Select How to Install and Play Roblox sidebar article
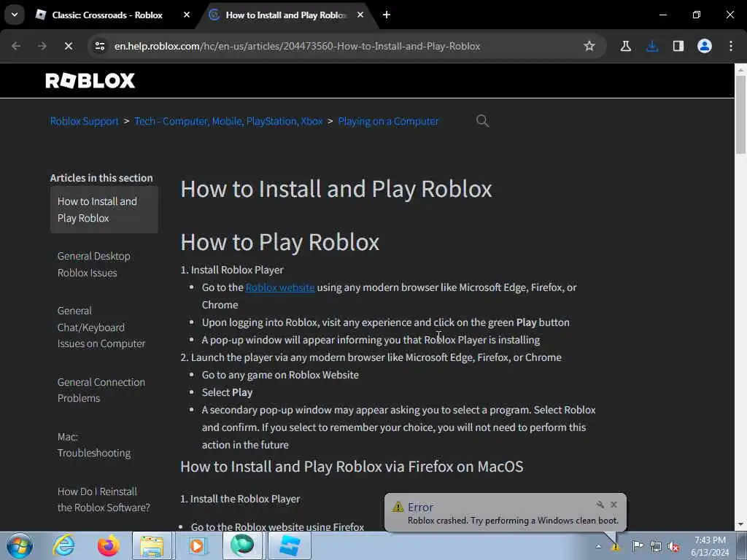 104,209
